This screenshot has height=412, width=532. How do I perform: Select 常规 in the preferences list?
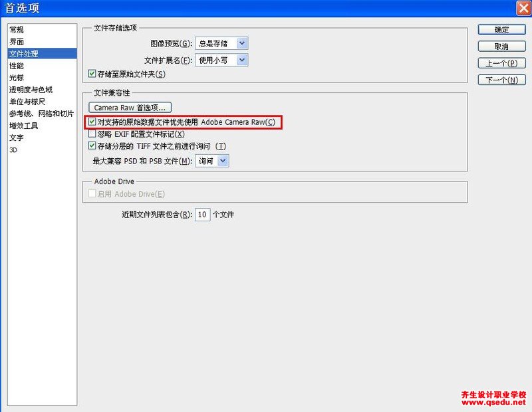click(x=17, y=30)
